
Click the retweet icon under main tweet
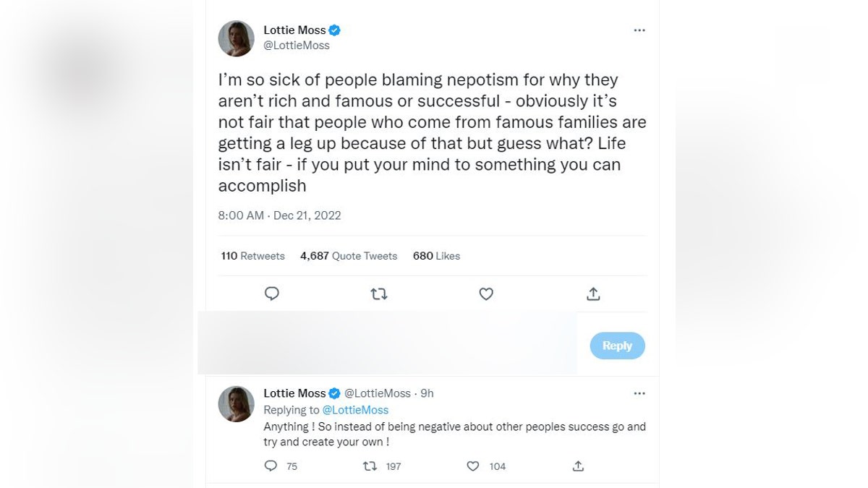[379, 294]
